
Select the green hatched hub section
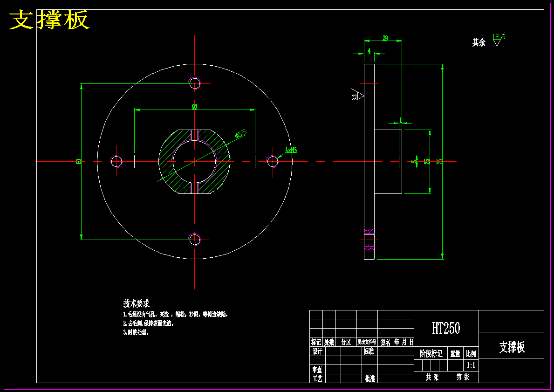[194, 162]
